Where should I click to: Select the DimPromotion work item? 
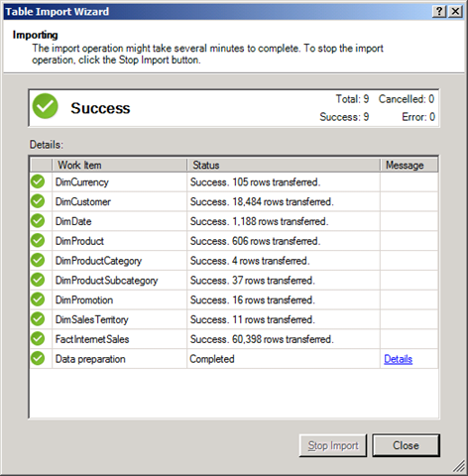click(x=84, y=299)
